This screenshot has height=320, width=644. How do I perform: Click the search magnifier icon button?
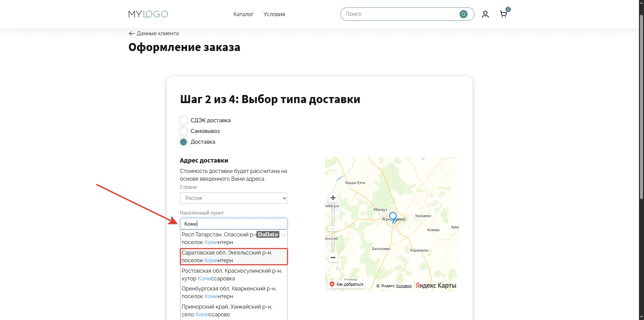pyautogui.click(x=463, y=14)
